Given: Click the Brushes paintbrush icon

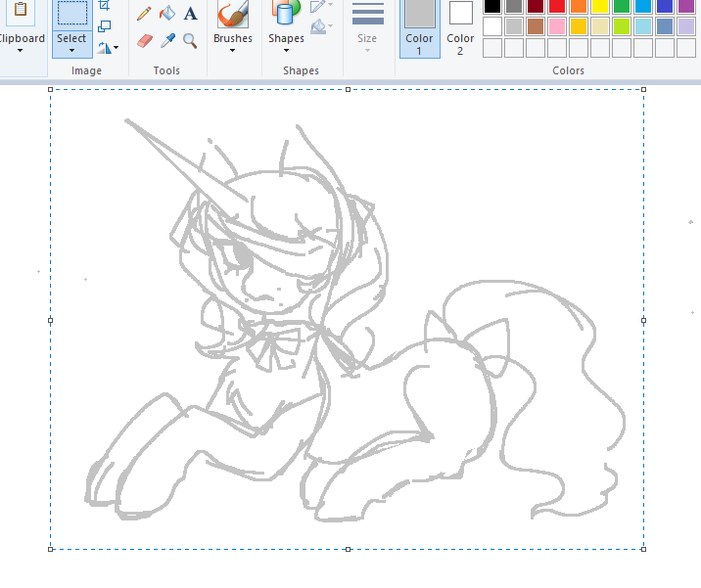Looking at the screenshot, I should click(232, 14).
